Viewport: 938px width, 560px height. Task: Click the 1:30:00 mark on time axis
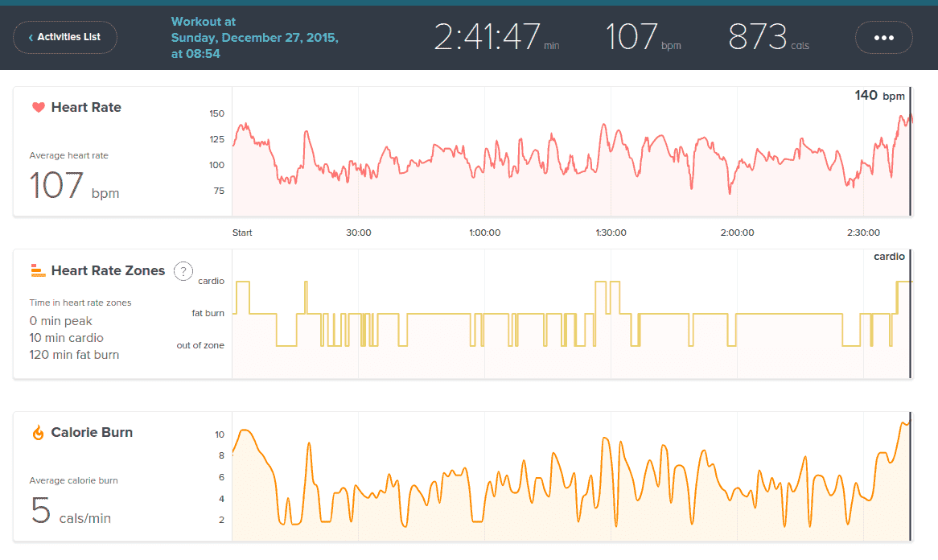click(611, 233)
